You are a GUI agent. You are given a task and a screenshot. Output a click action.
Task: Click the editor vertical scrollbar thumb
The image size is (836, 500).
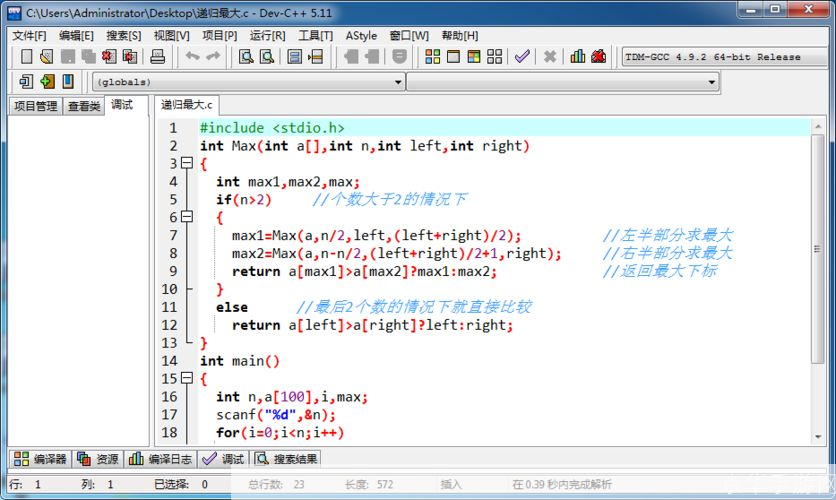pos(817,248)
